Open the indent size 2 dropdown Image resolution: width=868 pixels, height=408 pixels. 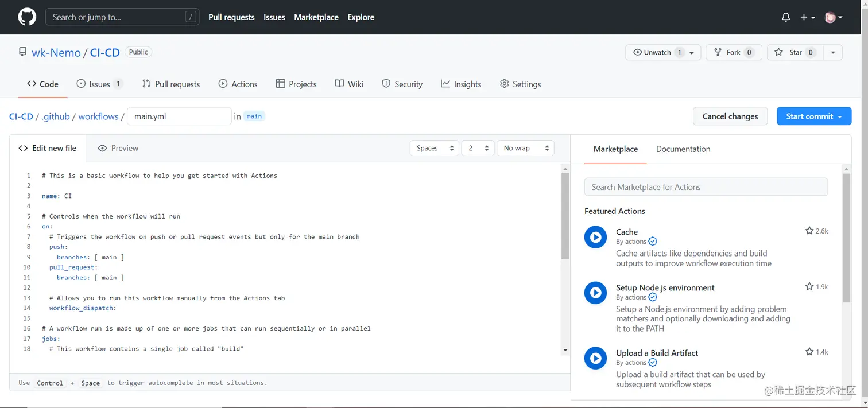click(478, 148)
